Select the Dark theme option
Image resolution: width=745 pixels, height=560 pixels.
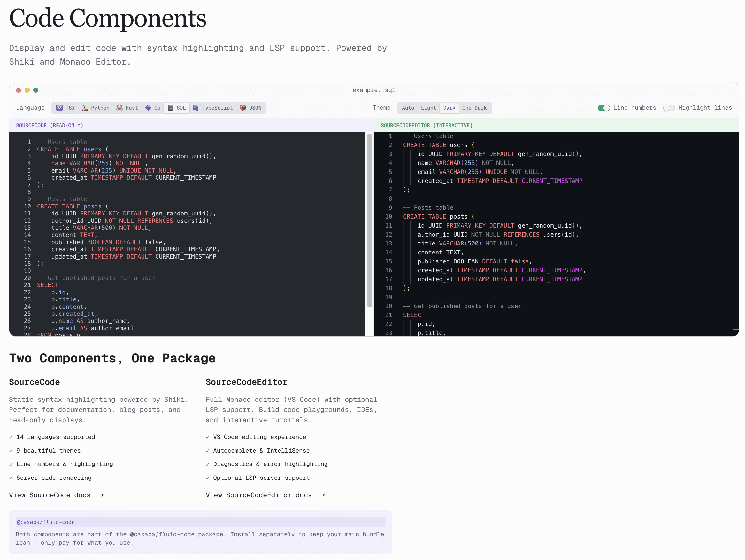pyautogui.click(x=449, y=108)
